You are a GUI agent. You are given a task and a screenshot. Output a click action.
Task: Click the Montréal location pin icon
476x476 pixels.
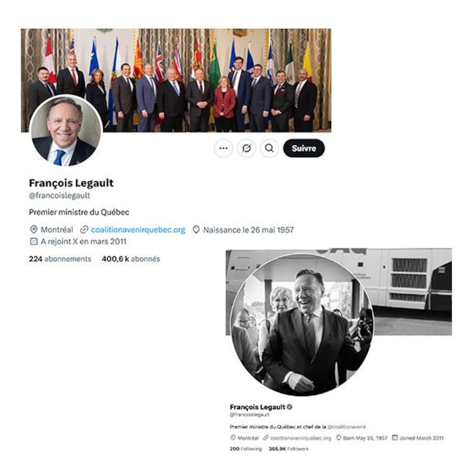pos(34,230)
